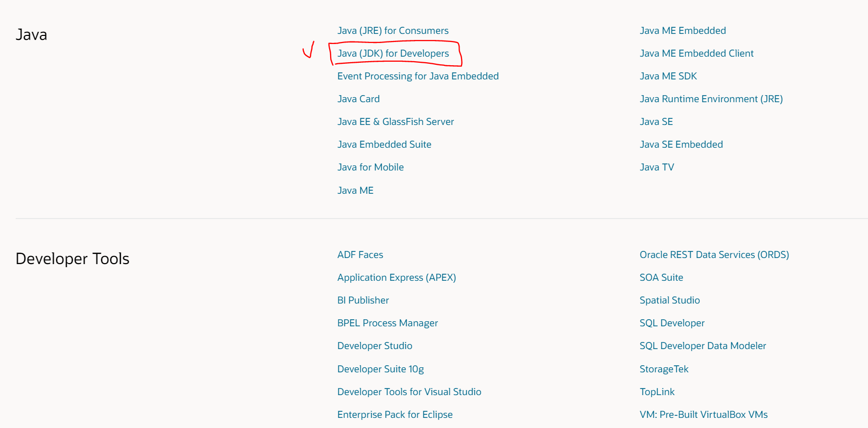Open the Java ME link
Screen dimensions: 868x428
pyautogui.click(x=355, y=191)
